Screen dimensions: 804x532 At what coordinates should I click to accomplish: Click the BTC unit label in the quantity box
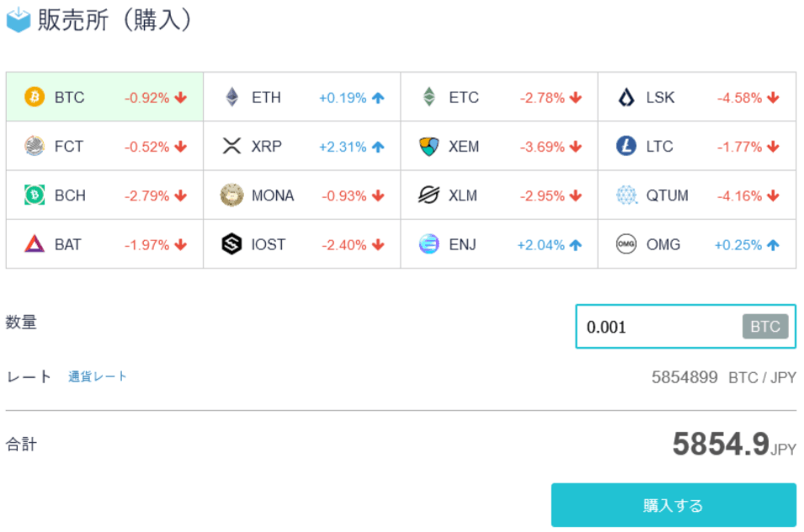(765, 327)
